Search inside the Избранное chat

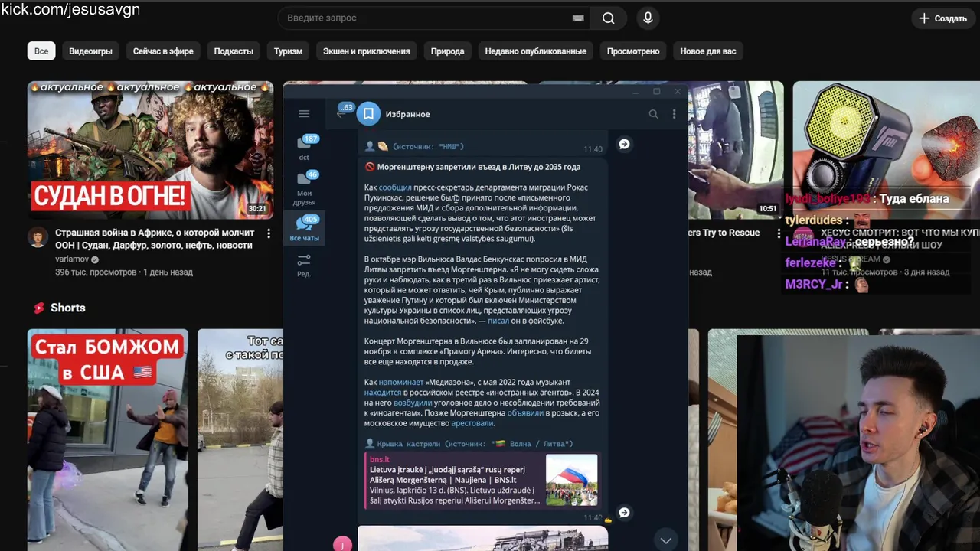[x=653, y=114]
